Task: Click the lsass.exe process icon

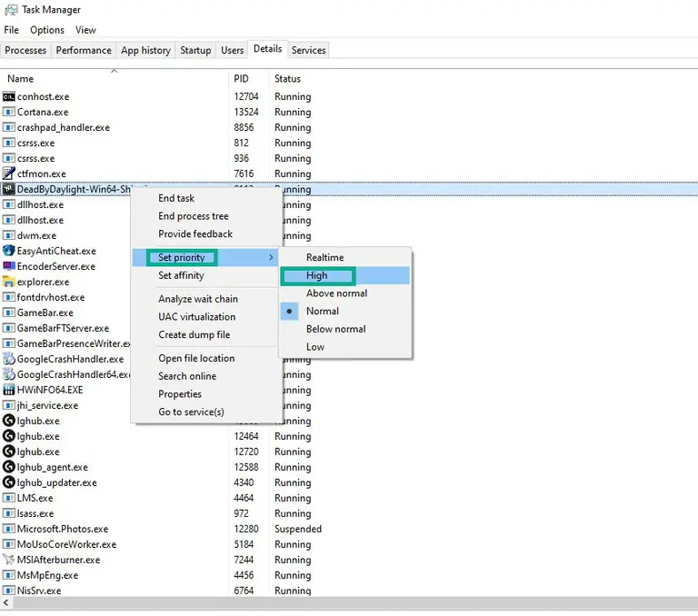Action: 8,513
